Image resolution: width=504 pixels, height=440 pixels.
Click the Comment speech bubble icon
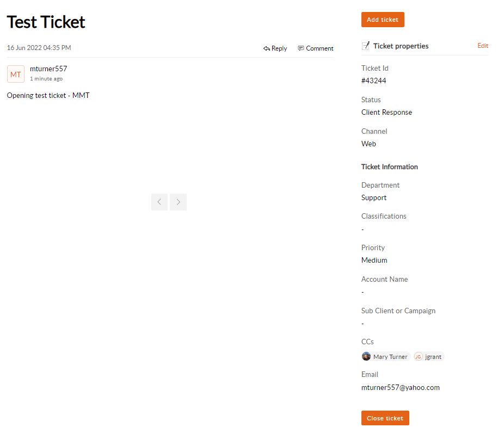pos(301,48)
